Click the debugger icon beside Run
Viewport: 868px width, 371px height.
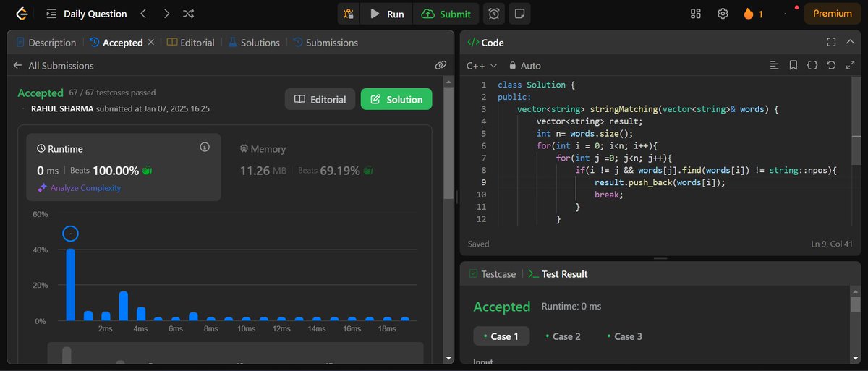point(349,14)
